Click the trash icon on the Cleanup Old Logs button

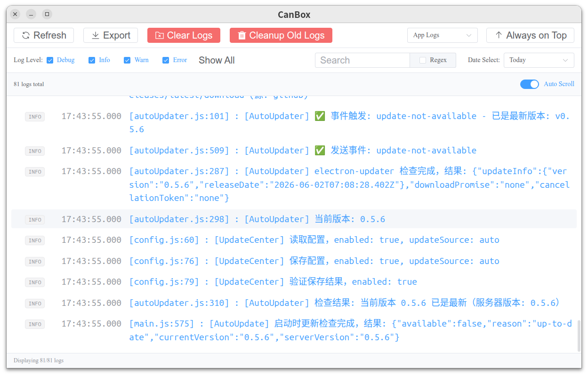[x=242, y=35]
